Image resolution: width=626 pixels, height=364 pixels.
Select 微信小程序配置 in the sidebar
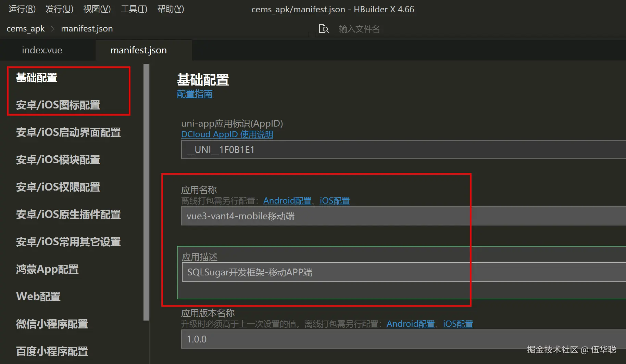tap(52, 324)
